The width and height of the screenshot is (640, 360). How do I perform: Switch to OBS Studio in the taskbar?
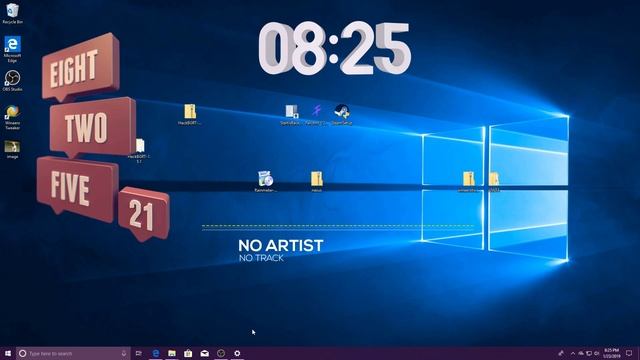click(x=221, y=353)
